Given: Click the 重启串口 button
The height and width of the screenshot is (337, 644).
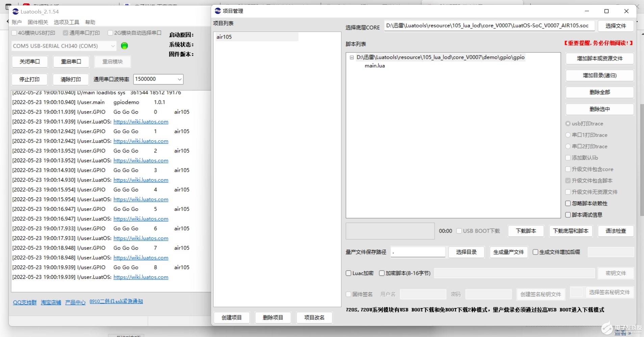Looking at the screenshot, I should pos(71,62).
